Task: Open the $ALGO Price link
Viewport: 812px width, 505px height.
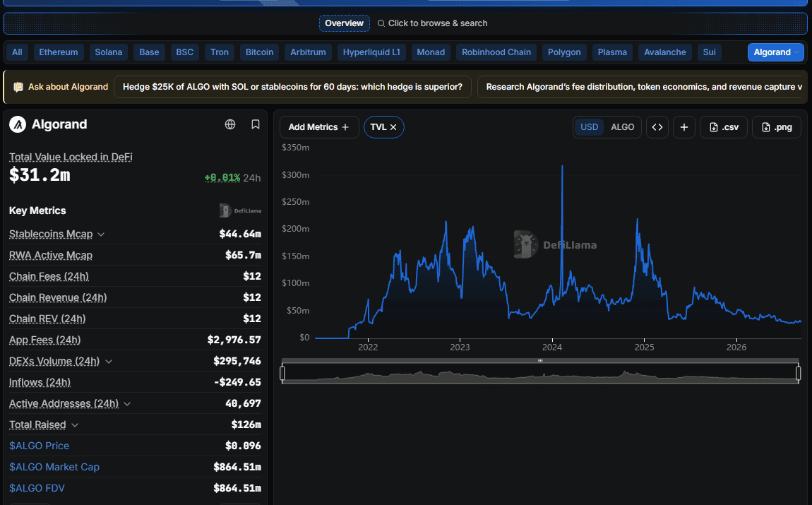Action: click(x=40, y=446)
